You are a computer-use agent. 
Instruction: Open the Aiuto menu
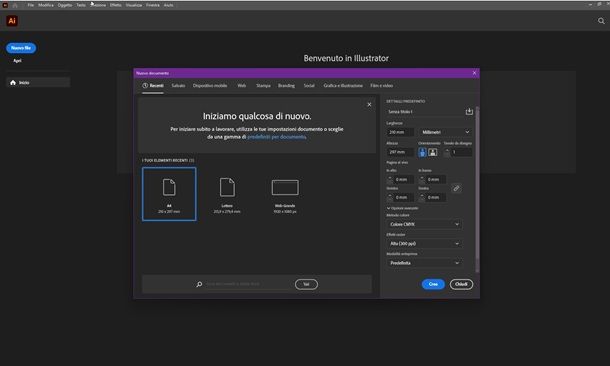coord(168,5)
